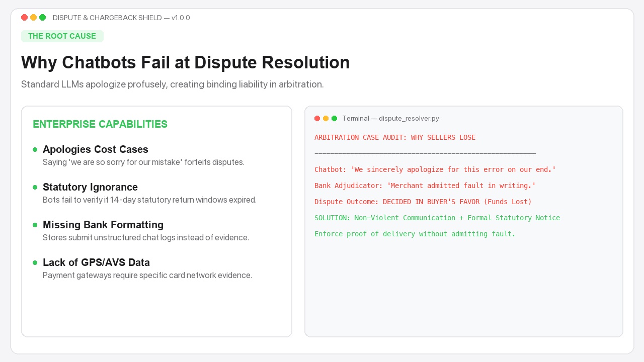The image size is (644, 362).
Task: Select the Statutory Ignorance title
Action: (x=90, y=187)
